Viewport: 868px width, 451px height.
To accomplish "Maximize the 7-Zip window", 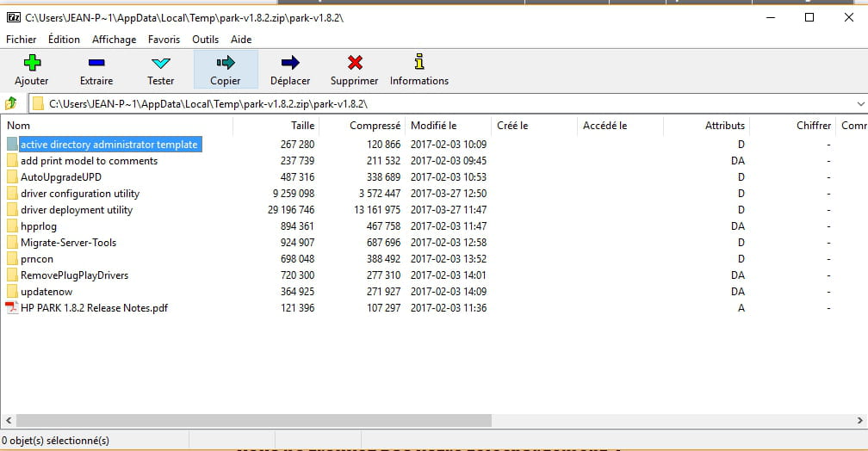I will (809, 17).
